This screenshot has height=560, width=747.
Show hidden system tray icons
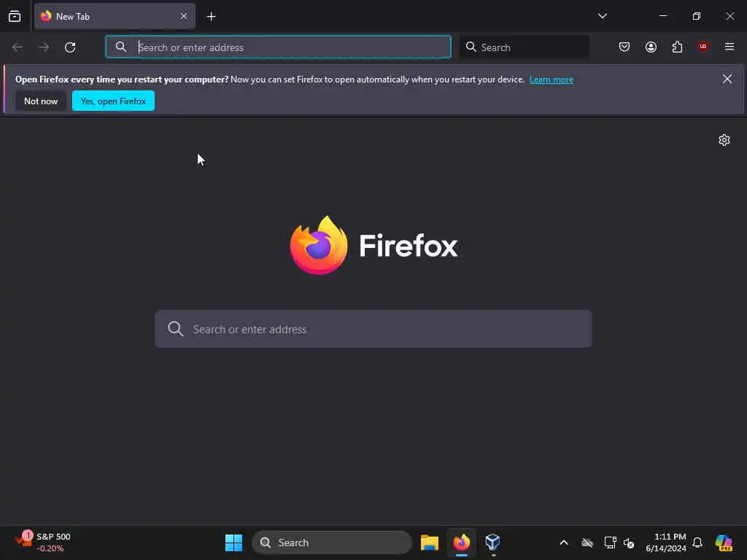(564, 542)
